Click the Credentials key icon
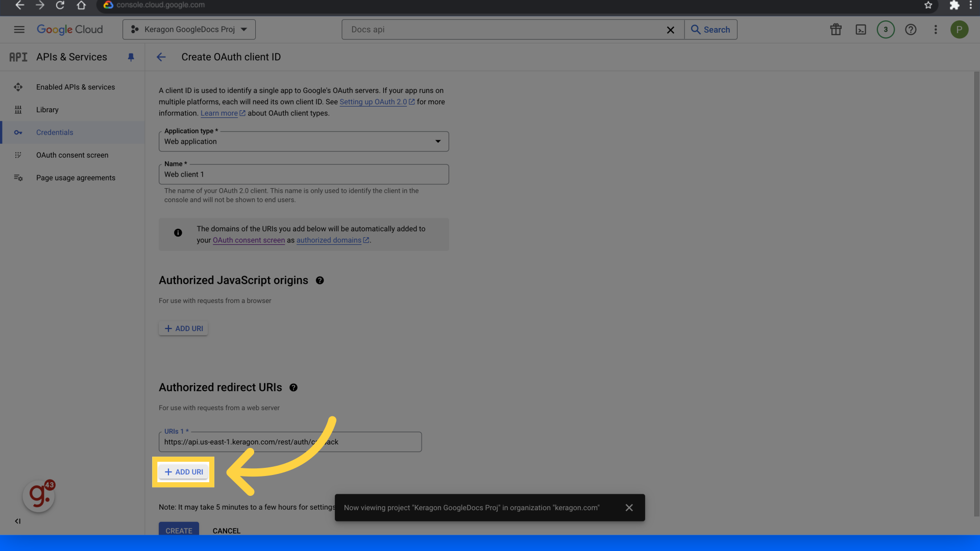The image size is (980, 551). 18,133
